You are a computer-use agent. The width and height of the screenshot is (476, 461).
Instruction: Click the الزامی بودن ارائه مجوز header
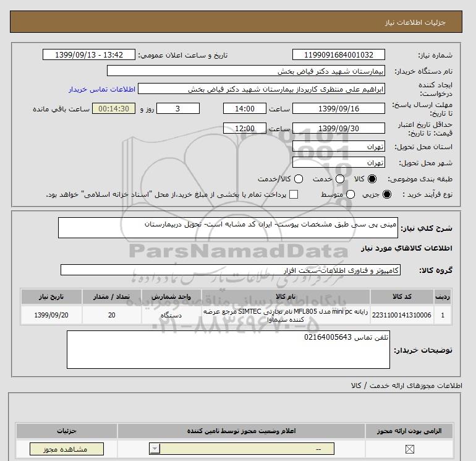coord(409,431)
